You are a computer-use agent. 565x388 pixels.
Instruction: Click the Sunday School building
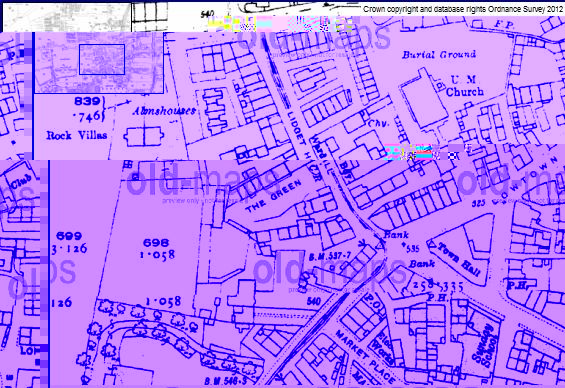485,345
